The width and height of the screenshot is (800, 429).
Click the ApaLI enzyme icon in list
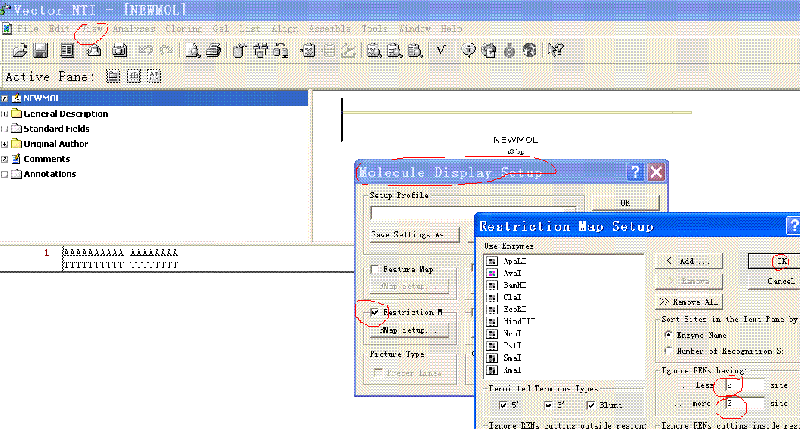click(492, 261)
